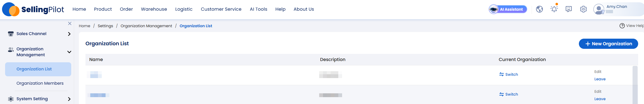Open the settings gear icon

(583, 9)
